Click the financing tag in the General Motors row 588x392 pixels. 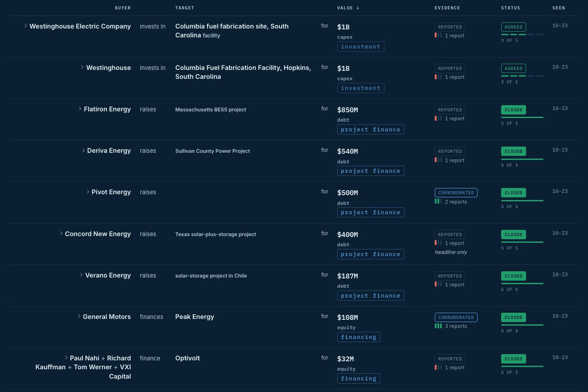tap(359, 337)
